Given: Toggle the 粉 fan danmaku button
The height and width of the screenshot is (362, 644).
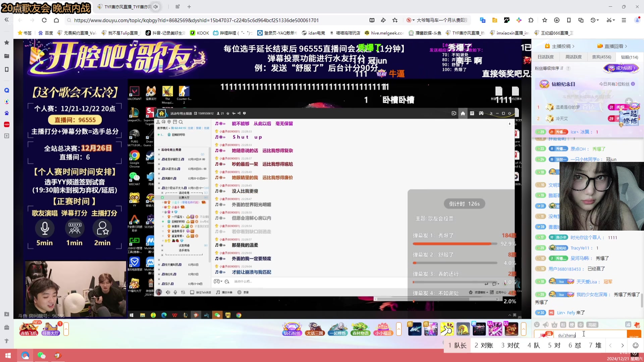Looking at the screenshot, I should tap(563, 324).
